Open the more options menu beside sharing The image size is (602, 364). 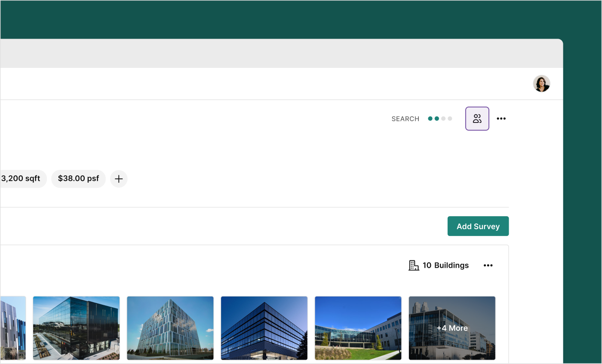coord(501,119)
